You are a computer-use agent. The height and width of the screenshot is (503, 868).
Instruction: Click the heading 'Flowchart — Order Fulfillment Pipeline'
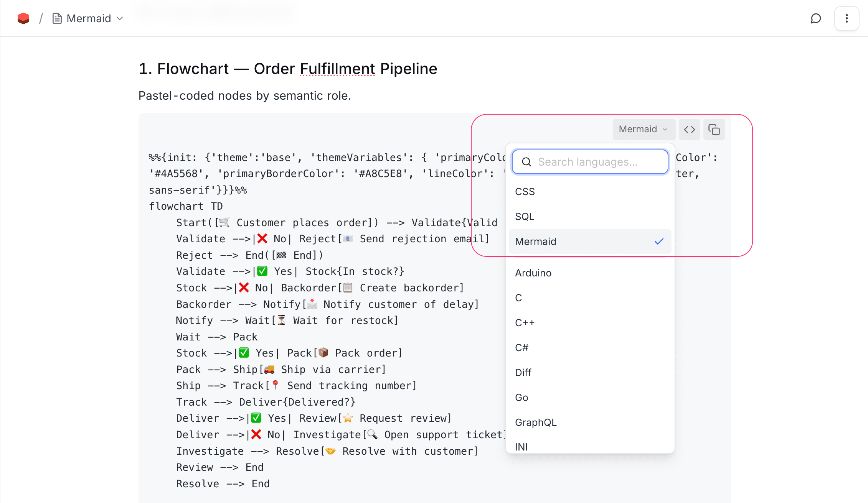tap(288, 69)
